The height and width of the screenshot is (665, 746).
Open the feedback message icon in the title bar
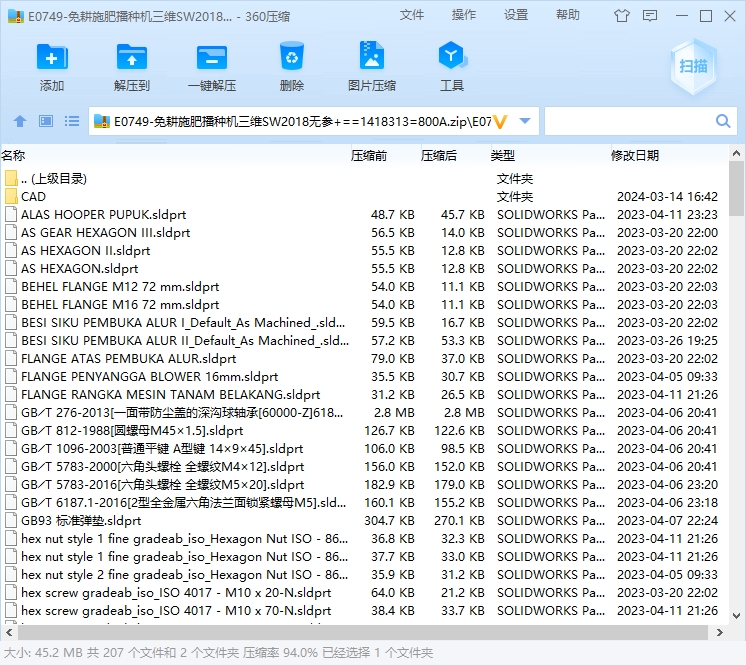pyautogui.click(x=650, y=16)
